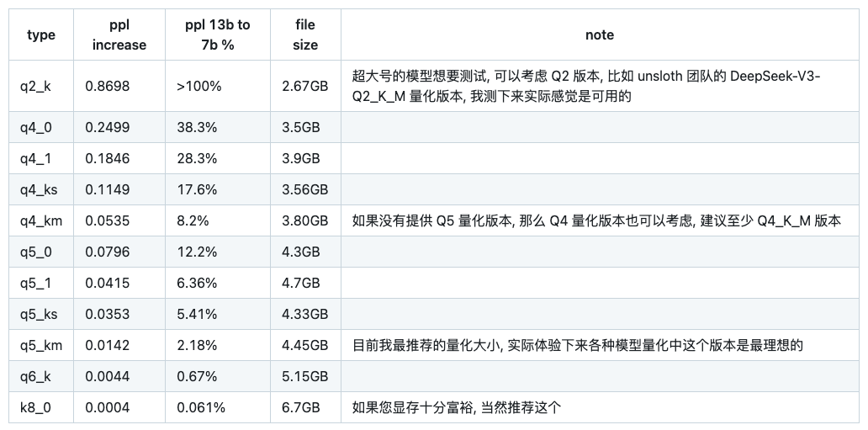Click the q5_km row's recommendation note
Image resolution: width=868 pixels, height=430 pixels.
coord(578,345)
